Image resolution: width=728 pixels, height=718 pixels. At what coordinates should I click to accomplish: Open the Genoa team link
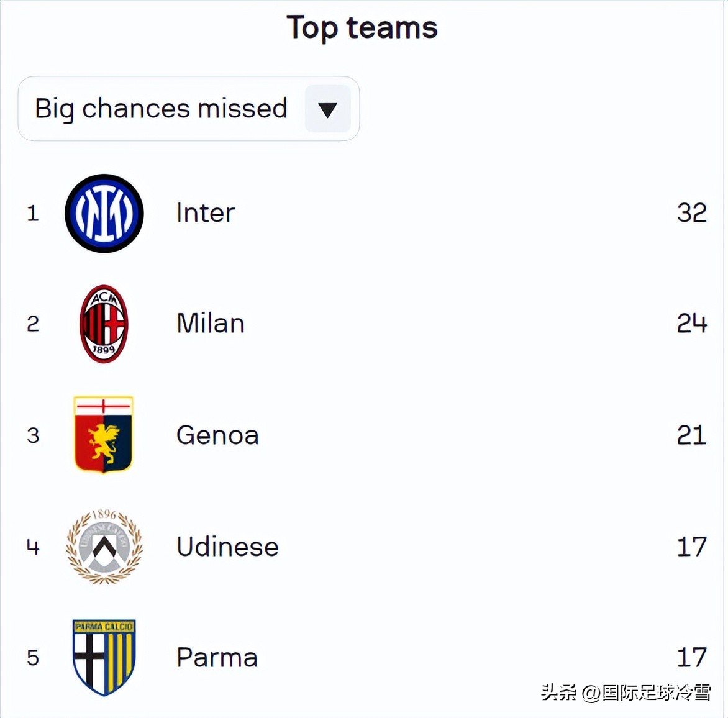pyautogui.click(x=217, y=435)
